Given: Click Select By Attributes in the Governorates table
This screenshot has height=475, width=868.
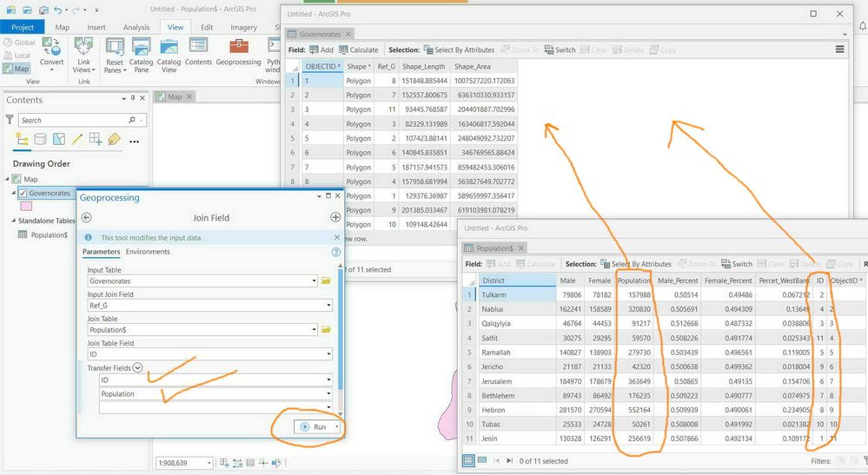Looking at the screenshot, I should click(x=460, y=49).
